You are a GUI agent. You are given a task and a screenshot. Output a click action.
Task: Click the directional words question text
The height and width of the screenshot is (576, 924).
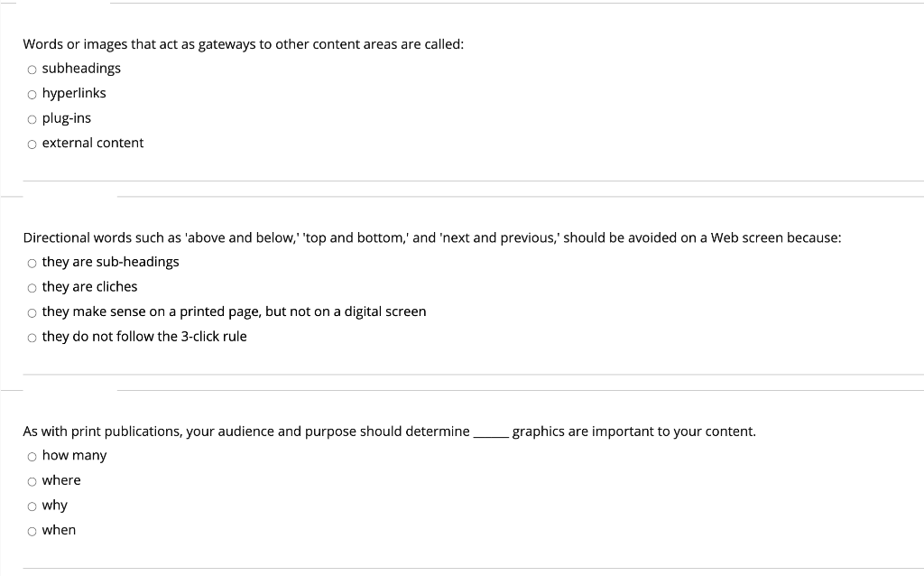click(x=431, y=237)
